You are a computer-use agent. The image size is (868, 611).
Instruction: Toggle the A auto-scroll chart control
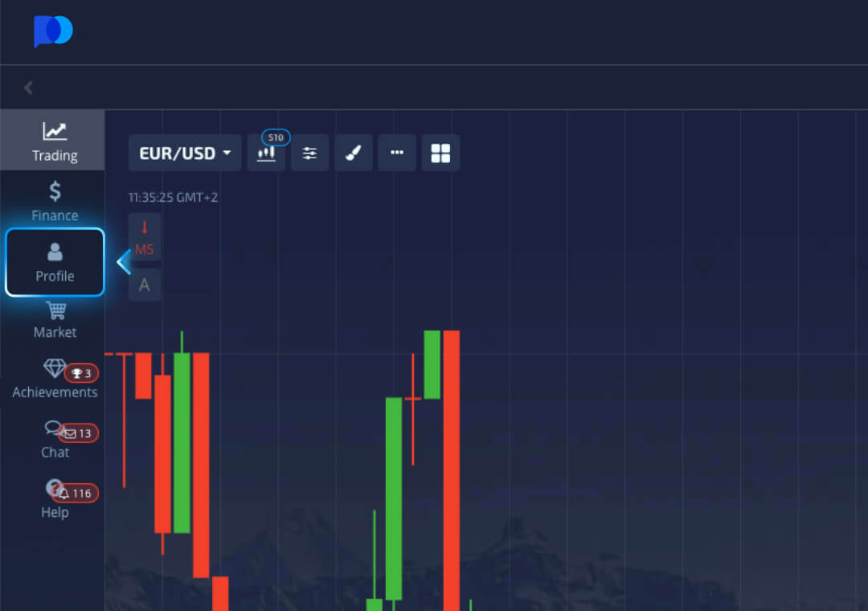[144, 285]
